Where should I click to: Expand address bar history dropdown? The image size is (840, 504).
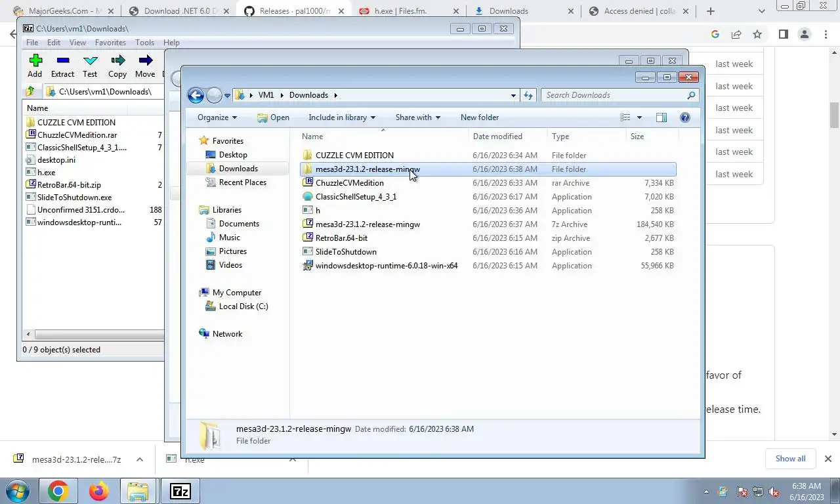click(513, 95)
